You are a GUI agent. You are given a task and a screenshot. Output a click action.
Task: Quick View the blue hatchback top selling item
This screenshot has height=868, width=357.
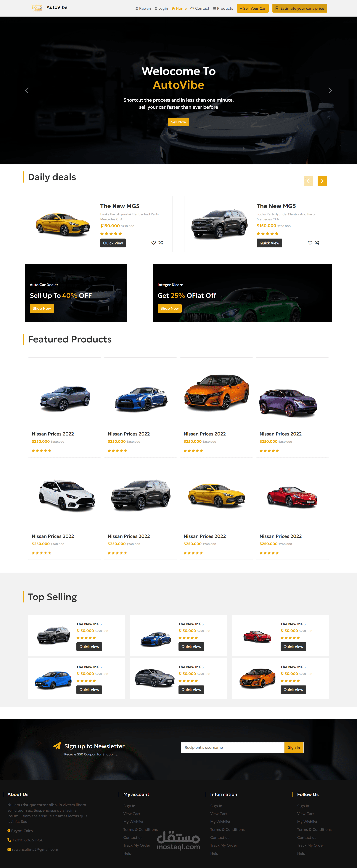(89, 690)
